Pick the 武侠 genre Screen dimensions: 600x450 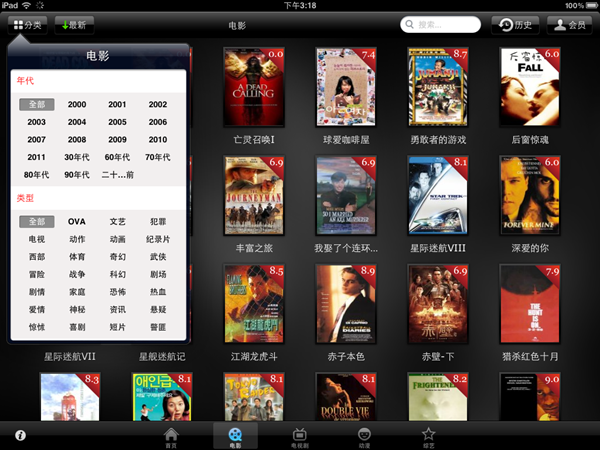[x=158, y=257]
